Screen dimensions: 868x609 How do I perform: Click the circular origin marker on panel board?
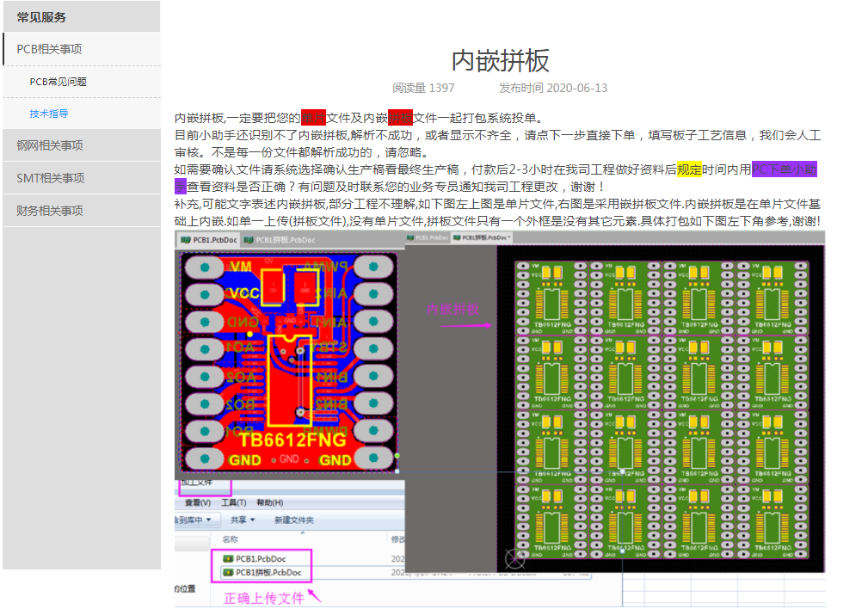point(514,559)
